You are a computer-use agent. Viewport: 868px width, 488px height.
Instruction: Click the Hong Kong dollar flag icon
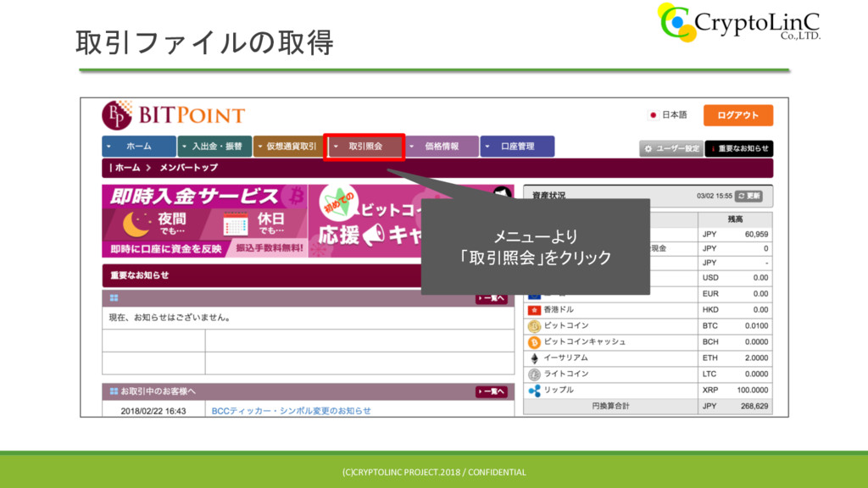tap(534, 310)
